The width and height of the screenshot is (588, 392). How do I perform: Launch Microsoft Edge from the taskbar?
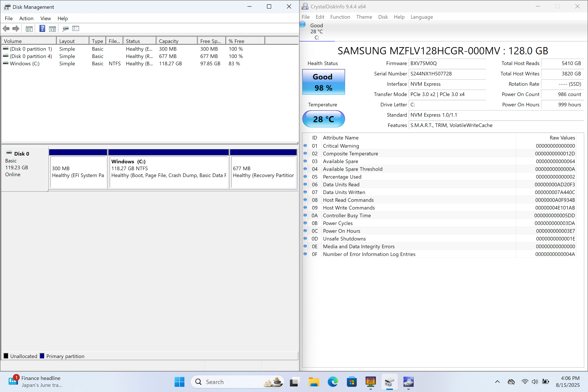(x=333, y=382)
